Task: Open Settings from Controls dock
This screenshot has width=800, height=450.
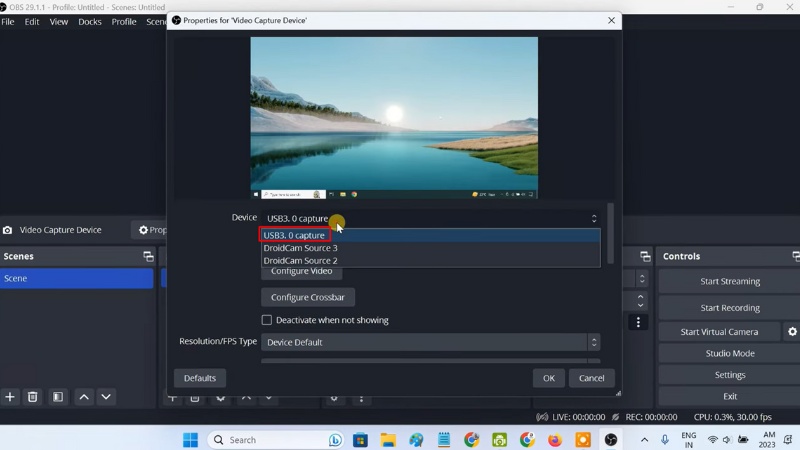Action: click(730, 374)
